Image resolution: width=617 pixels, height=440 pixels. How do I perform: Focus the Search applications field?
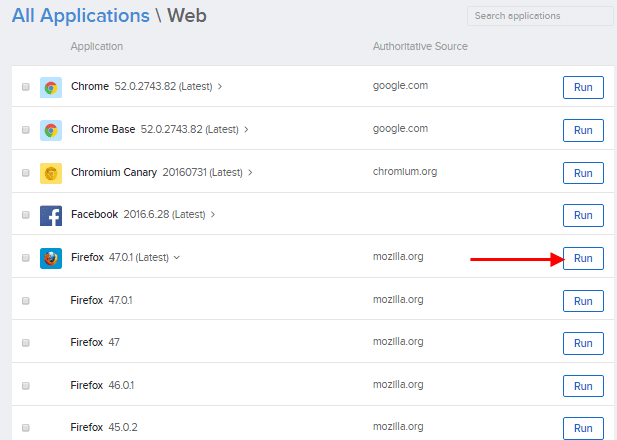(540, 16)
